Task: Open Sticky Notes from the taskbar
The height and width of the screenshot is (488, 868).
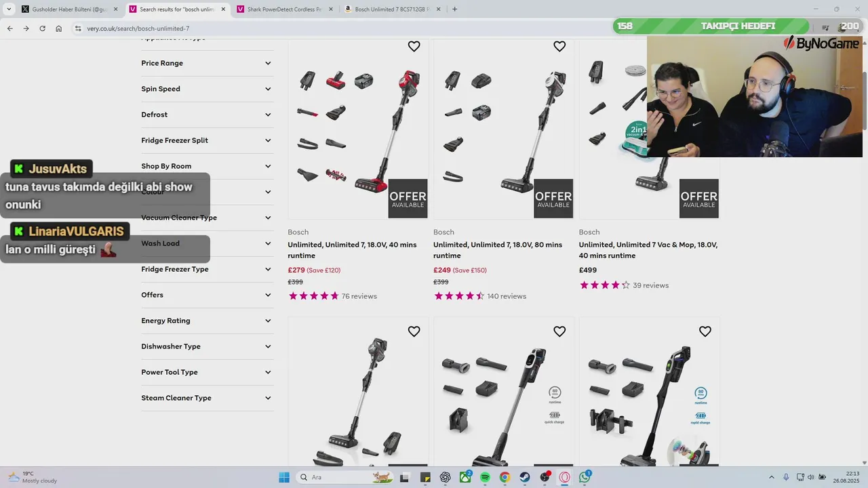Action: [x=425, y=477]
